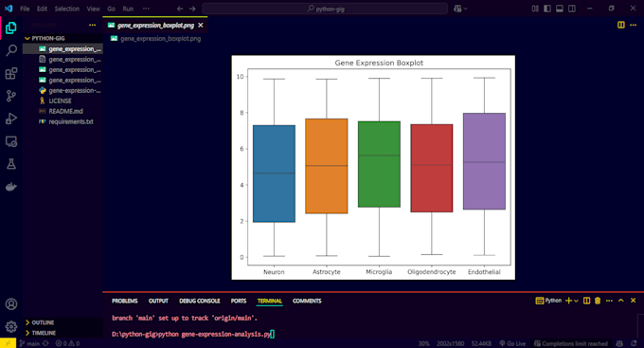Click the main branch indicator in the status bar
The width and height of the screenshot is (644, 348).
(x=29, y=343)
